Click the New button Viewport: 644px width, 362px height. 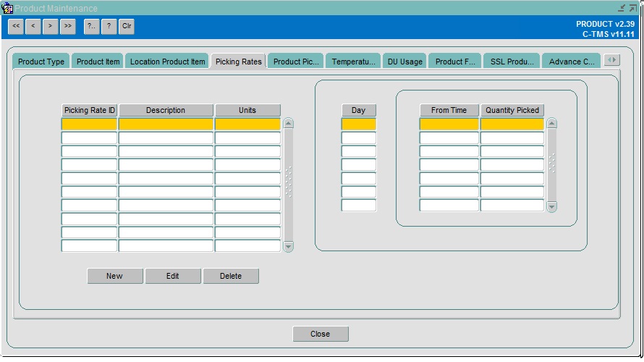coord(114,276)
